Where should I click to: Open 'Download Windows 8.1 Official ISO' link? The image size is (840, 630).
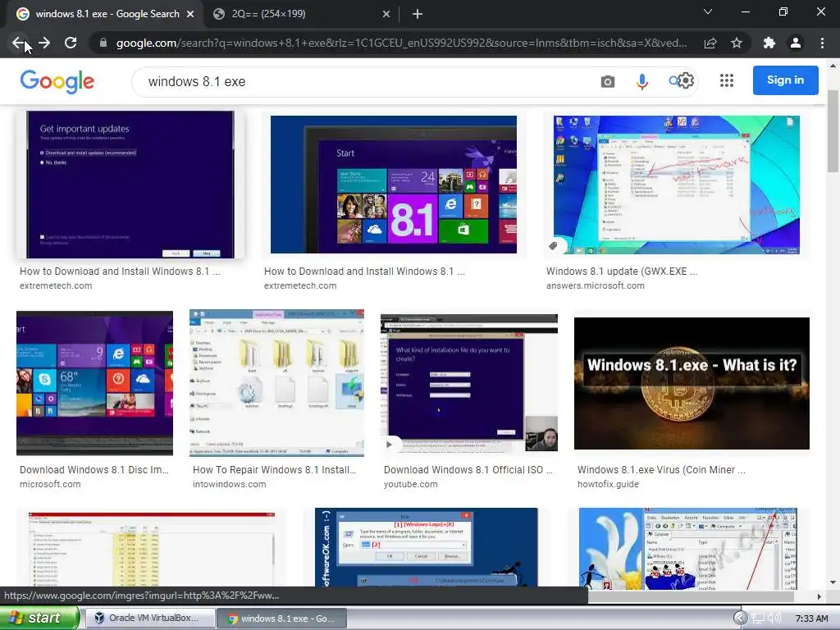tap(468, 470)
